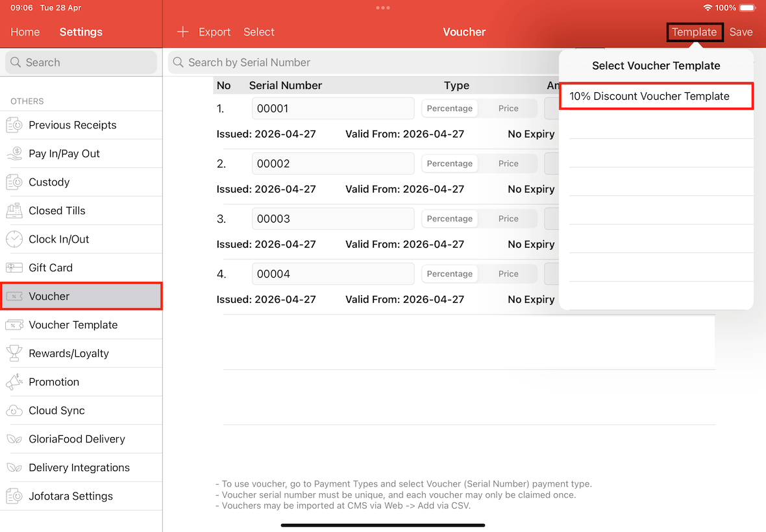Click the Jofotara Settings icon
The height and width of the screenshot is (532, 766).
coord(14,496)
